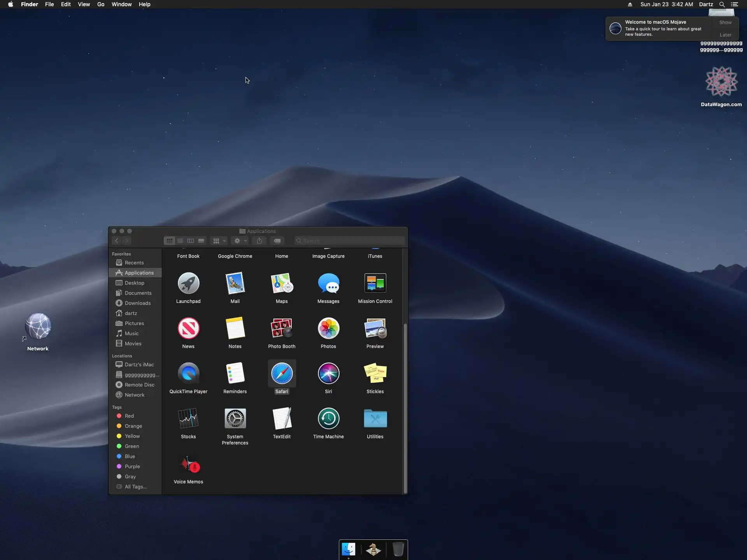Open the Safari app icon
Viewport: 747px width, 560px height.
(282, 374)
